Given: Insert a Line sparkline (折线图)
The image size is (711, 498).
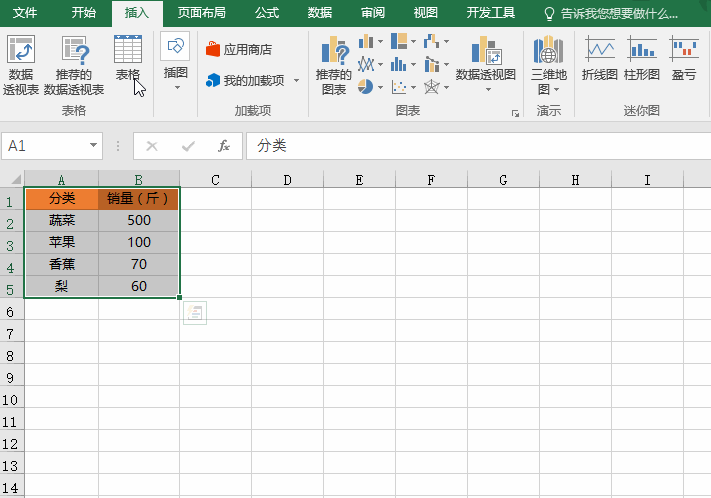Looking at the screenshot, I should (x=599, y=58).
